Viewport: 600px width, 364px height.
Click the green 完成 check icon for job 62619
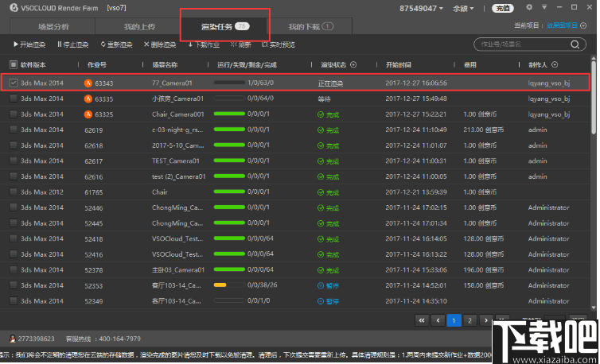tap(321, 130)
